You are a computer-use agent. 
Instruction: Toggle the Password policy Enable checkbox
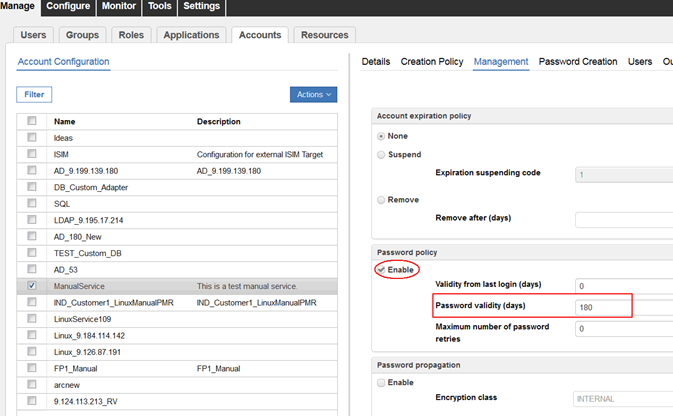tap(381, 270)
